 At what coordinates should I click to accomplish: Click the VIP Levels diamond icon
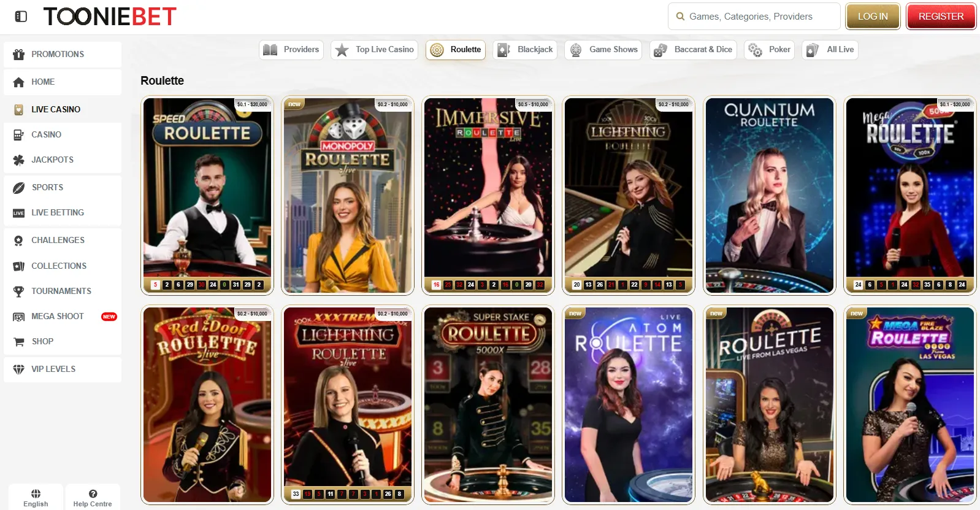[x=19, y=369]
